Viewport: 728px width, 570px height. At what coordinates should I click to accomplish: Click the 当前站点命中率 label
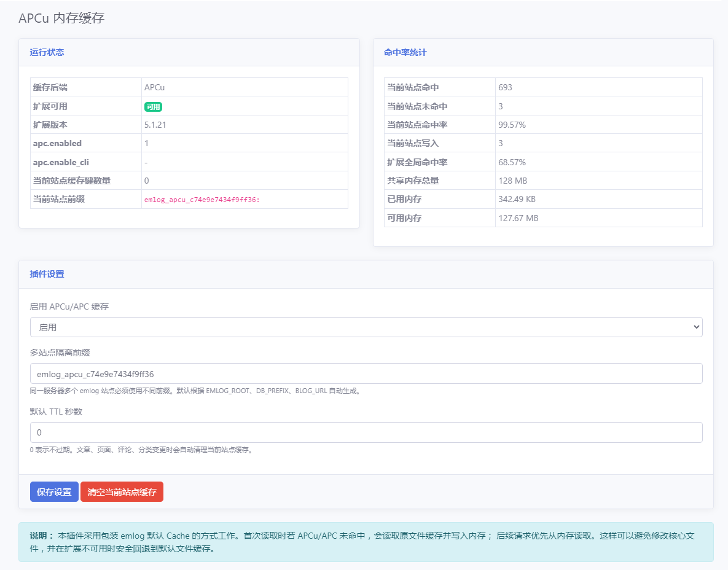pos(417,125)
